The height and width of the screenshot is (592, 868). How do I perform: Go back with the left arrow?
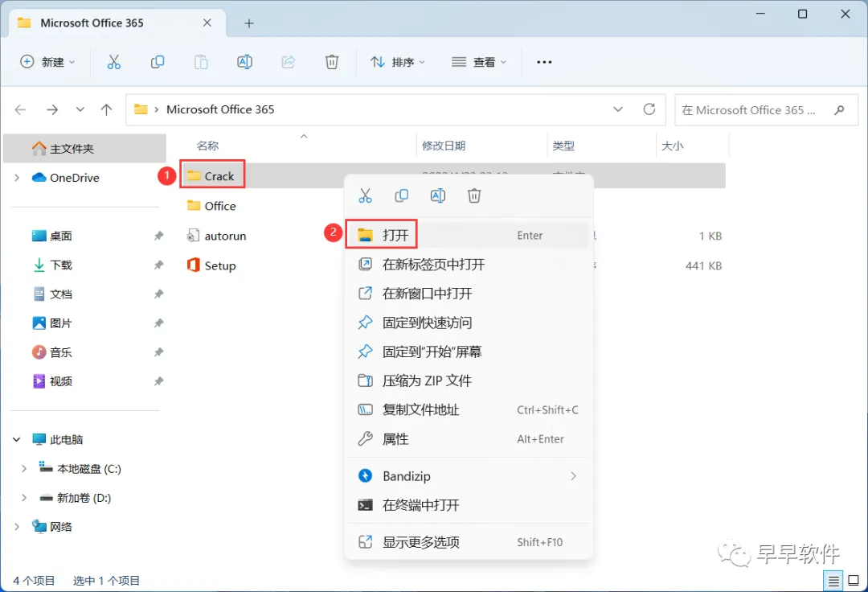point(20,109)
